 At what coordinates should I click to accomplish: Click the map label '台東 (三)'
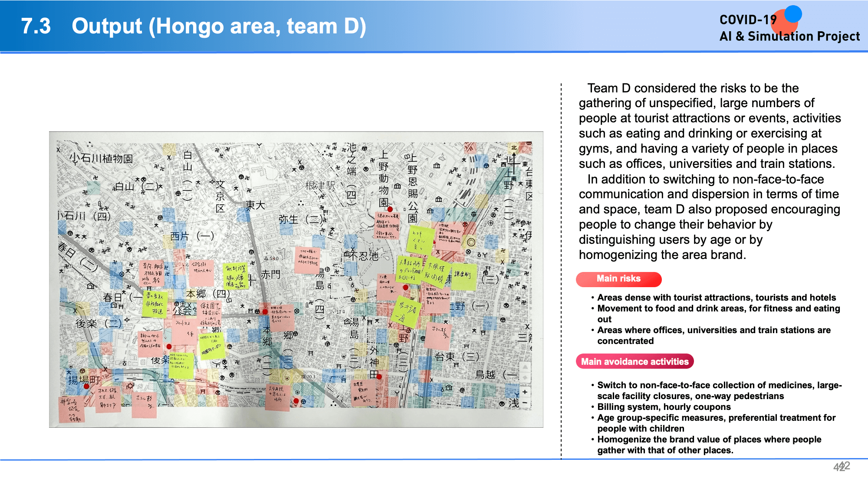coord(457,357)
